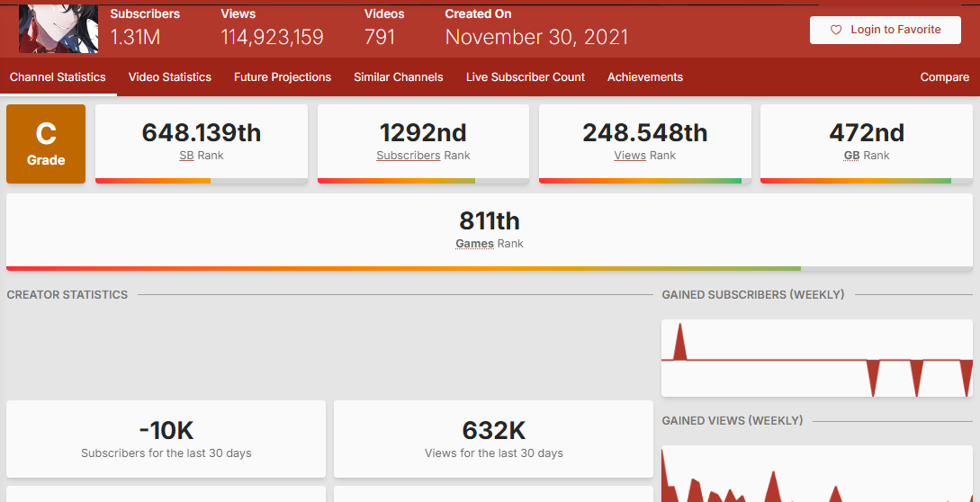View the Achievements tab
Viewport: 980px width, 502px height.
click(x=645, y=76)
